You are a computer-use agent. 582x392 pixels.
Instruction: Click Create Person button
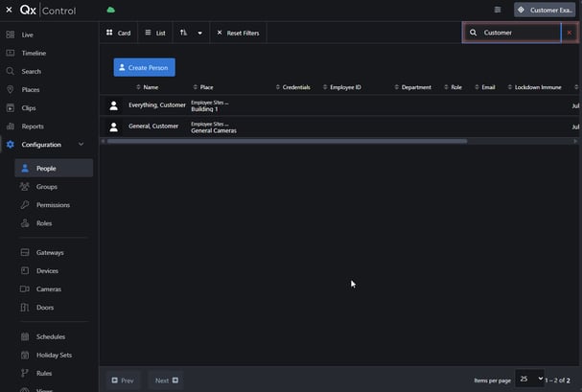(145, 67)
